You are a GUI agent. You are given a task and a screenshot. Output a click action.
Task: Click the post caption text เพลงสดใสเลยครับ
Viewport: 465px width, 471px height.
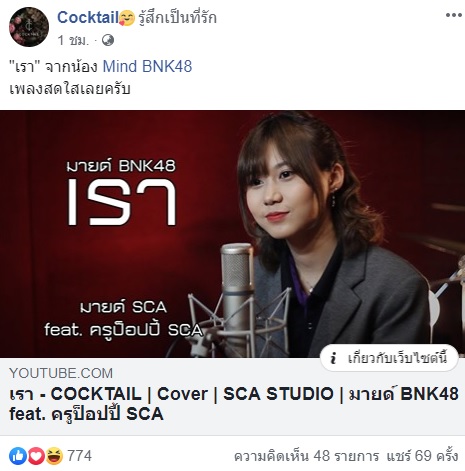point(70,89)
